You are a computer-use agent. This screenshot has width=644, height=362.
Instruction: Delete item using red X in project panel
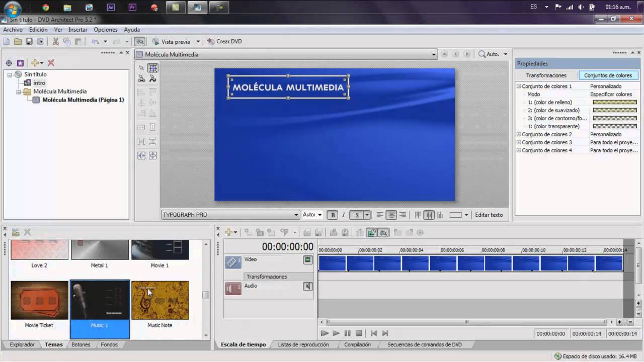51,63
